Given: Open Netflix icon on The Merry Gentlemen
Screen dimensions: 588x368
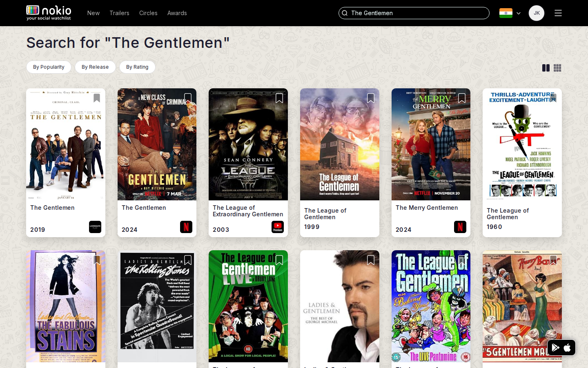Looking at the screenshot, I should 460,227.
